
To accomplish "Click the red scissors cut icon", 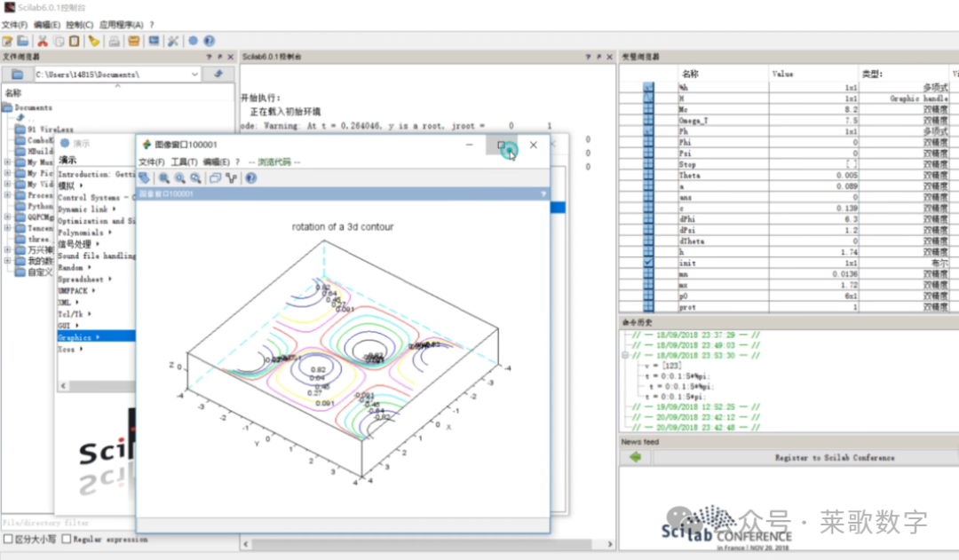I will coord(43,41).
